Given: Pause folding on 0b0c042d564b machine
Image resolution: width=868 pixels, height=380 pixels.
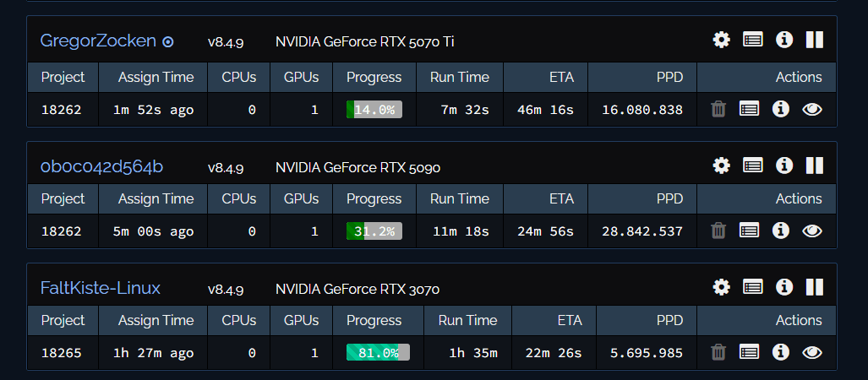Looking at the screenshot, I should coord(814,166).
